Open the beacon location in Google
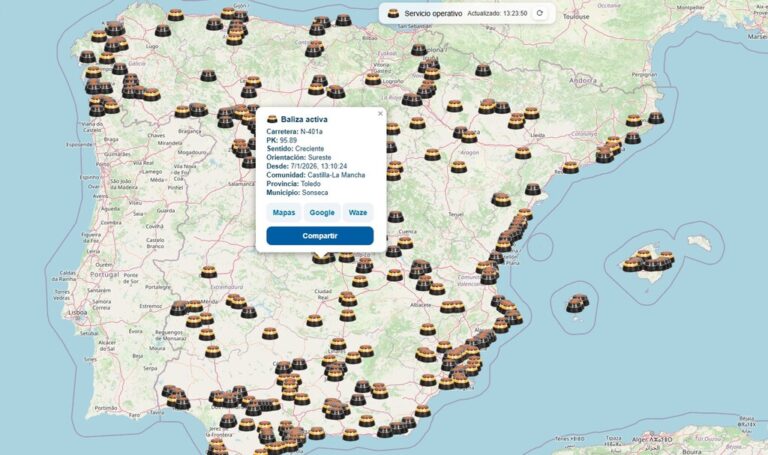This screenshot has height=455, width=768. (x=321, y=212)
